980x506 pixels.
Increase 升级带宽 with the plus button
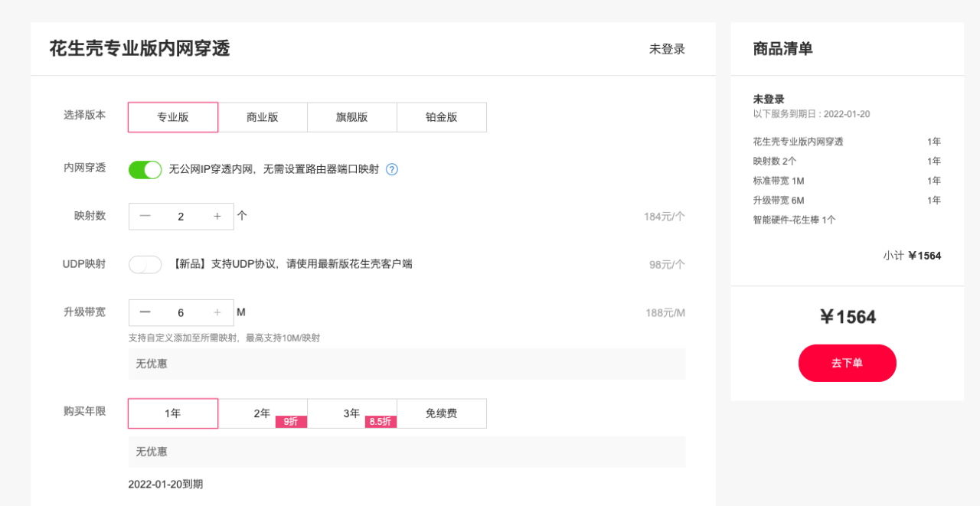point(217,312)
